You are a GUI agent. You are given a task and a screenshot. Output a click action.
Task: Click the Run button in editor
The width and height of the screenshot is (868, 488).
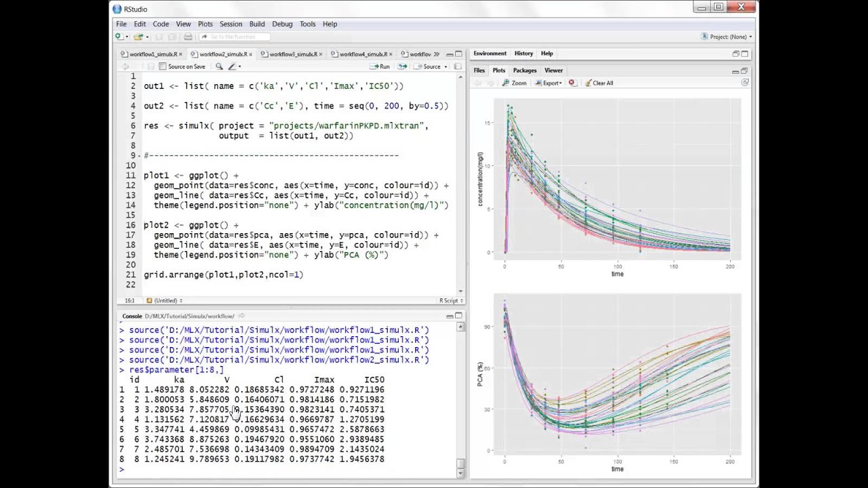coord(380,66)
